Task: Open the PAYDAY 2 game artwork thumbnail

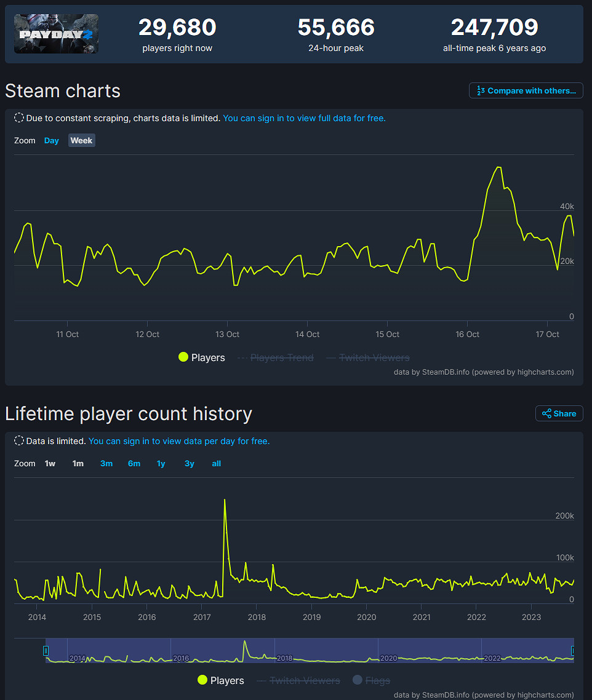Action: coord(56,34)
